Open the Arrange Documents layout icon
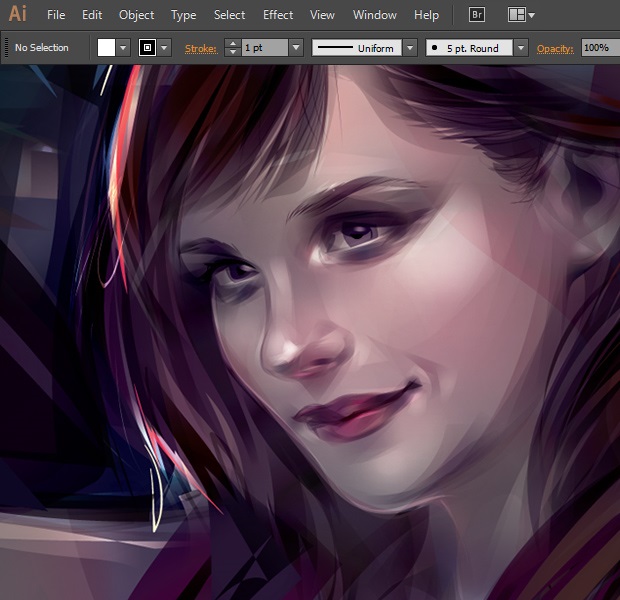The height and width of the screenshot is (600, 620). (x=516, y=15)
